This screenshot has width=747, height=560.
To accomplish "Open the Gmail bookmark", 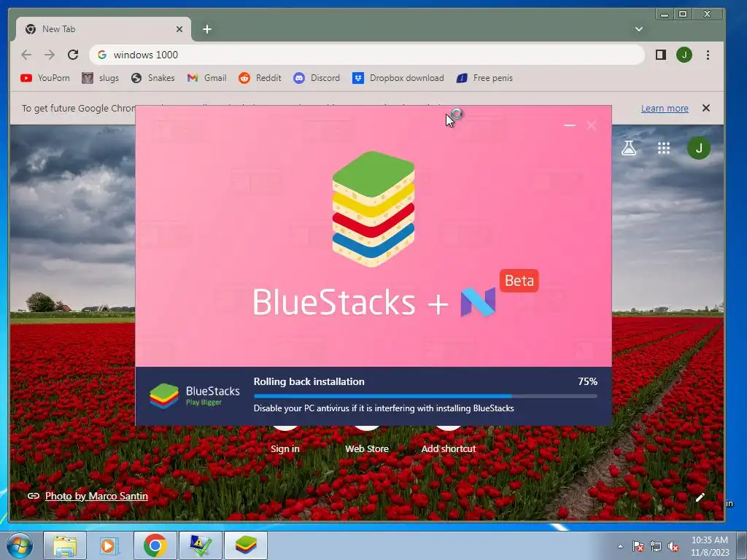I will (x=206, y=78).
